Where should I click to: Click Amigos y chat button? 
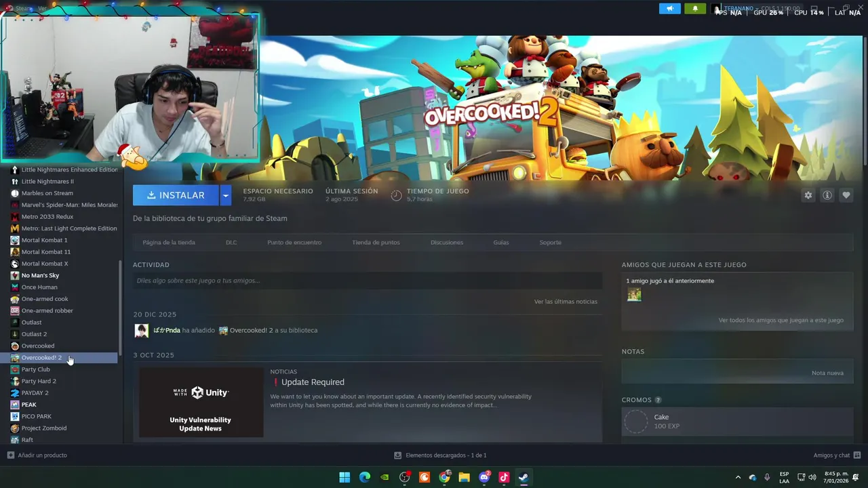pos(831,455)
